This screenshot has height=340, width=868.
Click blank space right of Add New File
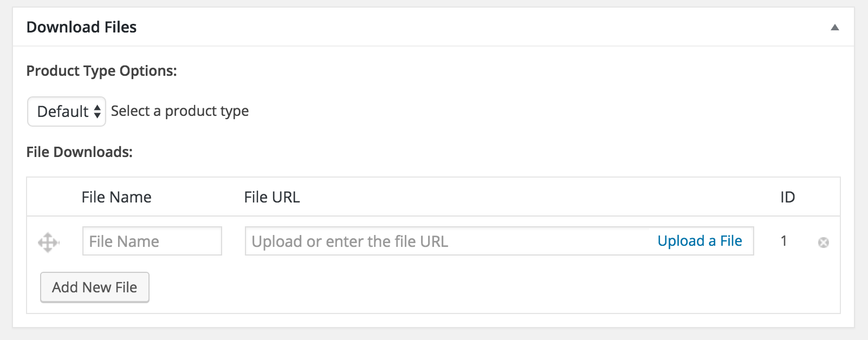[433, 287]
